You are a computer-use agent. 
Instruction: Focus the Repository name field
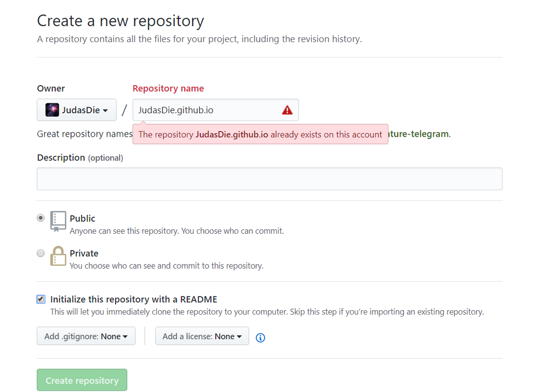(x=215, y=110)
